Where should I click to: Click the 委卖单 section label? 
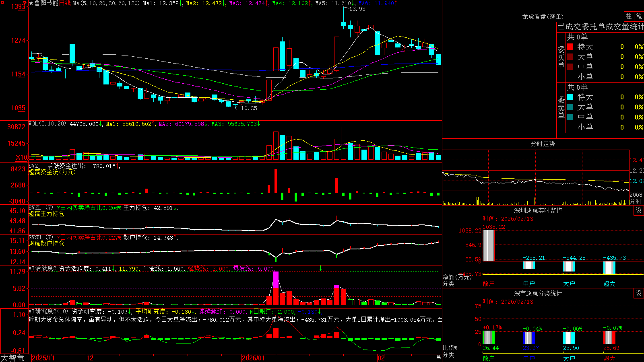pos(561,108)
